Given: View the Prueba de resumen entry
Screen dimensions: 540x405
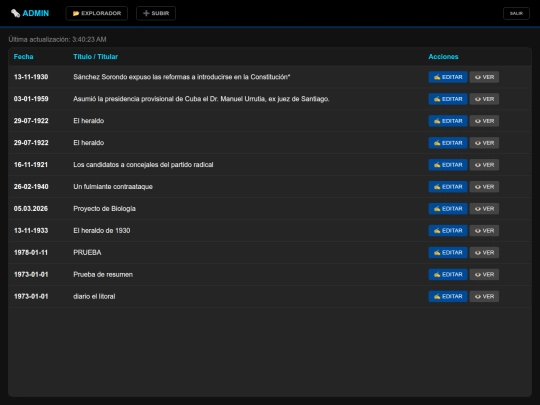Looking at the screenshot, I should (x=484, y=274).
